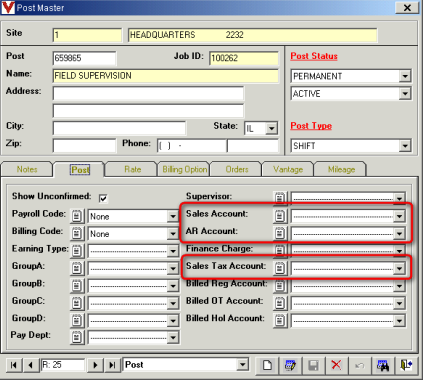Click the first Address line field
This screenshot has width=423, height=380.
148,93
